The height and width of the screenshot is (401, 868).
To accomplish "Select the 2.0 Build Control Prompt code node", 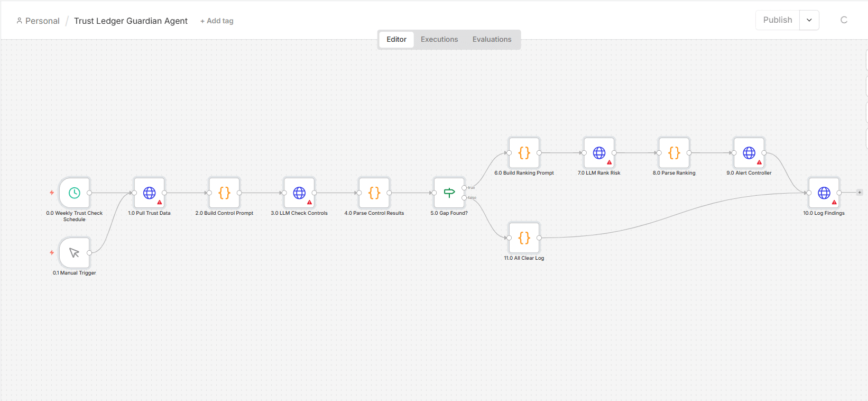I will click(x=225, y=193).
